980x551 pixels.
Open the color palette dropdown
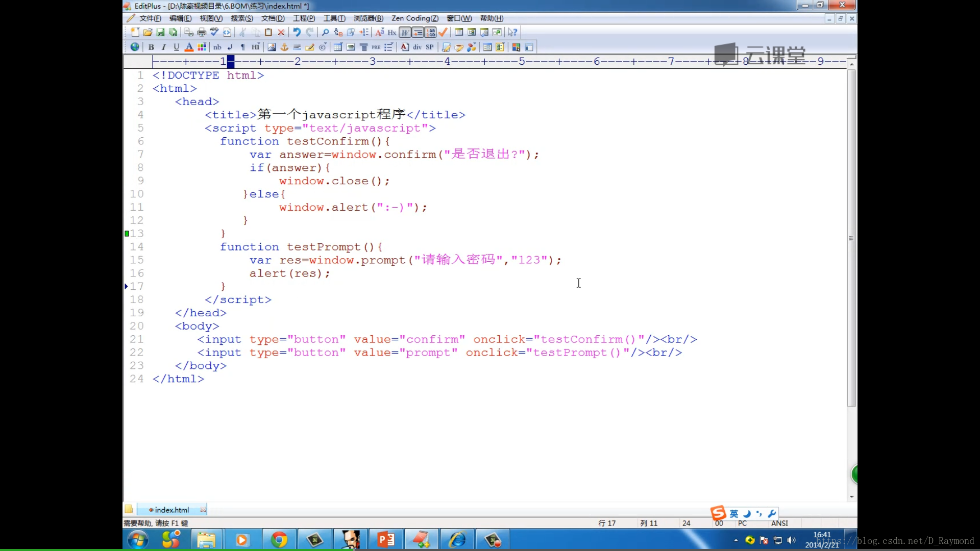pyautogui.click(x=202, y=47)
